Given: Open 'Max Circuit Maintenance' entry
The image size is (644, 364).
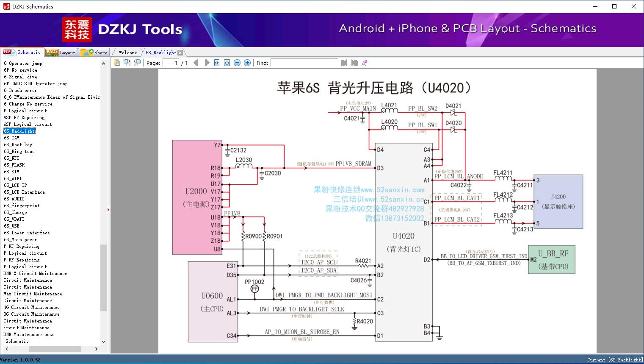Looking at the screenshot, I should point(33,294).
